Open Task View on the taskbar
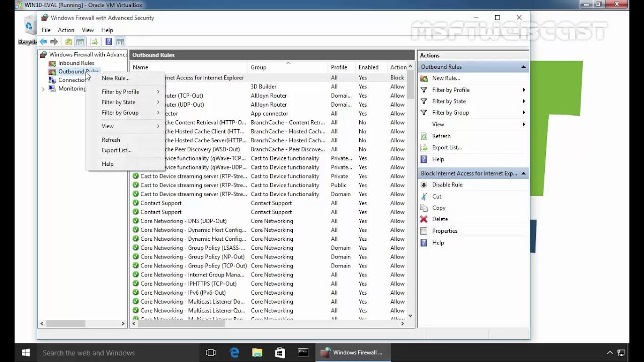 [211, 352]
